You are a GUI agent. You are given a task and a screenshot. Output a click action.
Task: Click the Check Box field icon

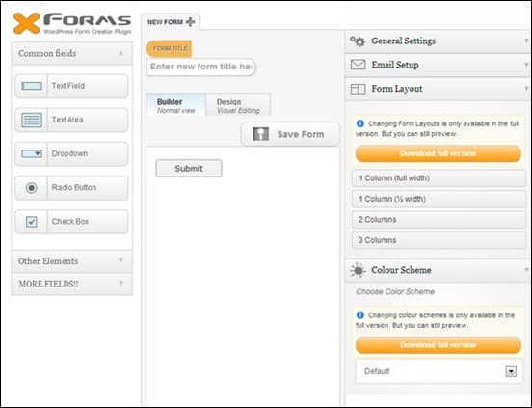32,222
